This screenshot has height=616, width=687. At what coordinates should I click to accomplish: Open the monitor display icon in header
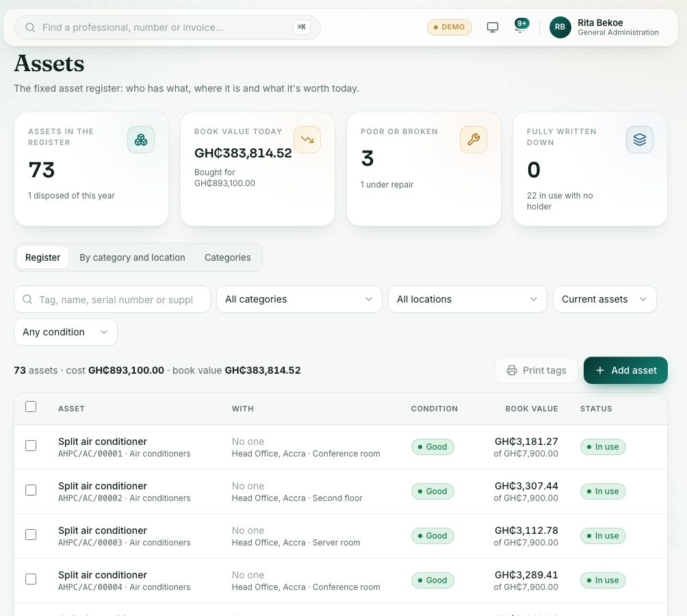coord(493,27)
